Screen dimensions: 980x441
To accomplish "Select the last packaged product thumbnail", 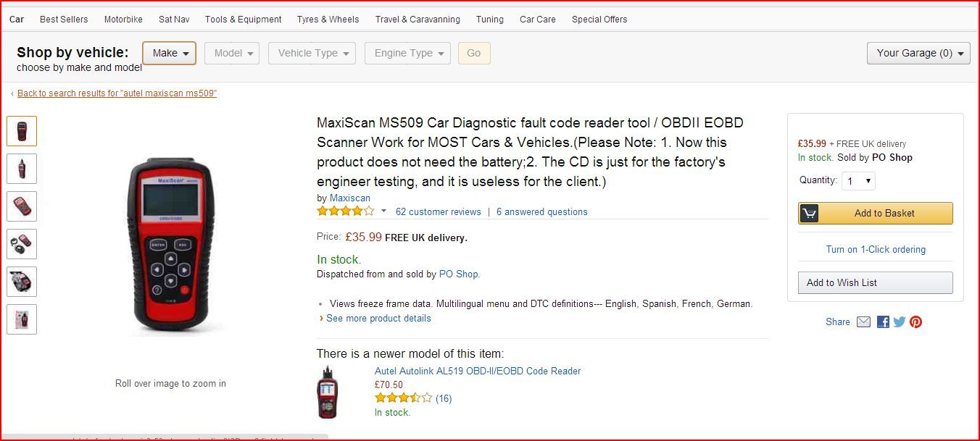I will [x=22, y=319].
